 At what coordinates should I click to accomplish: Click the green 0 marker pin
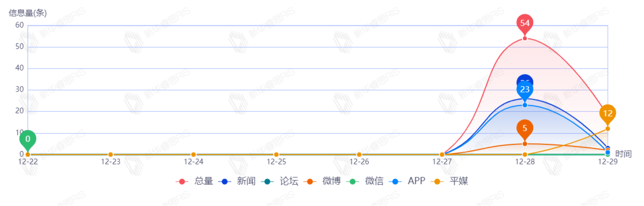(28, 139)
